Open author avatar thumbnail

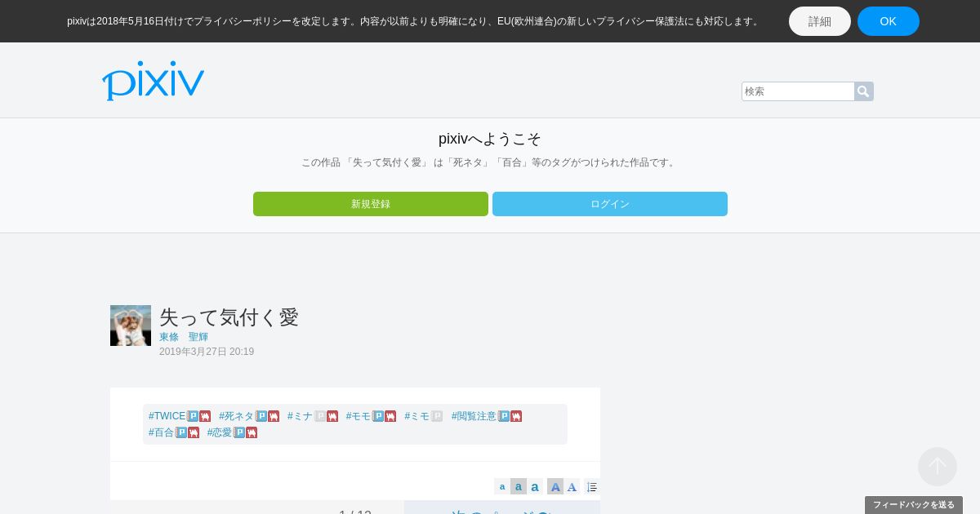(x=131, y=326)
